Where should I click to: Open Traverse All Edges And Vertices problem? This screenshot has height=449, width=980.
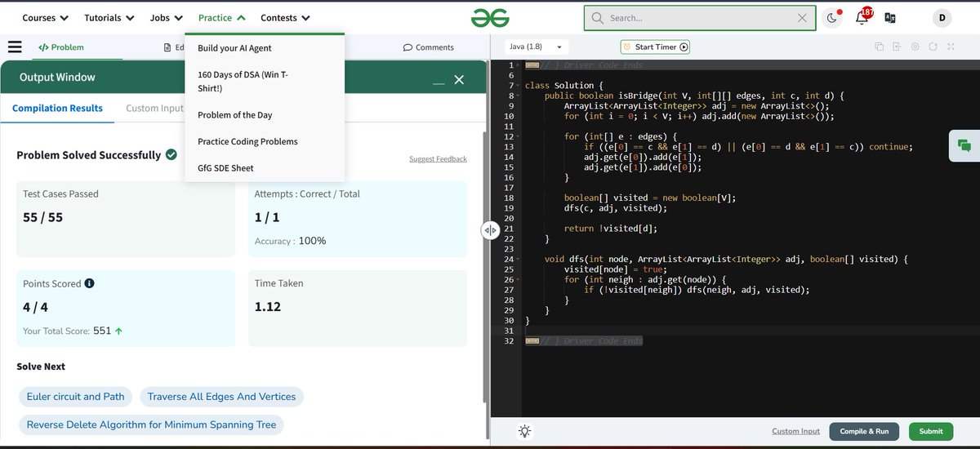(x=221, y=397)
